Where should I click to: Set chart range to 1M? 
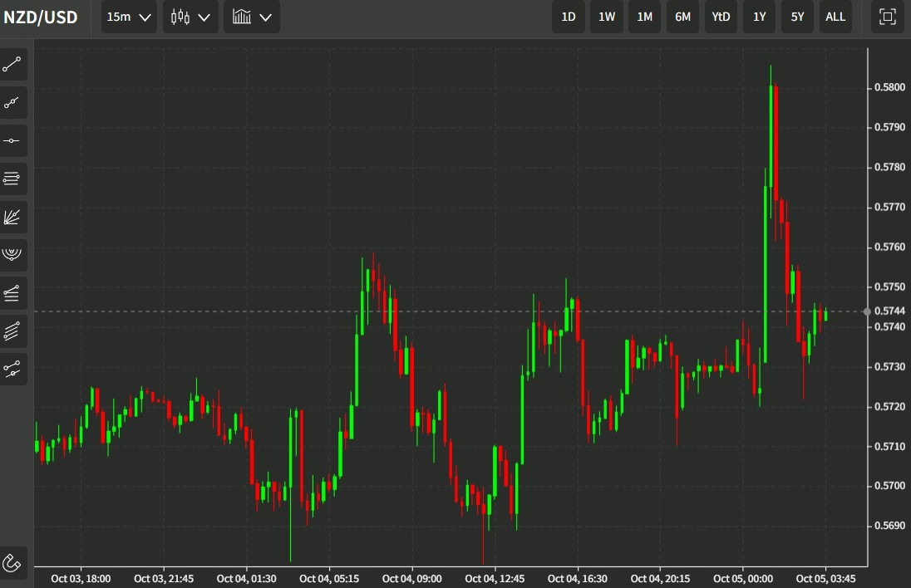click(644, 17)
